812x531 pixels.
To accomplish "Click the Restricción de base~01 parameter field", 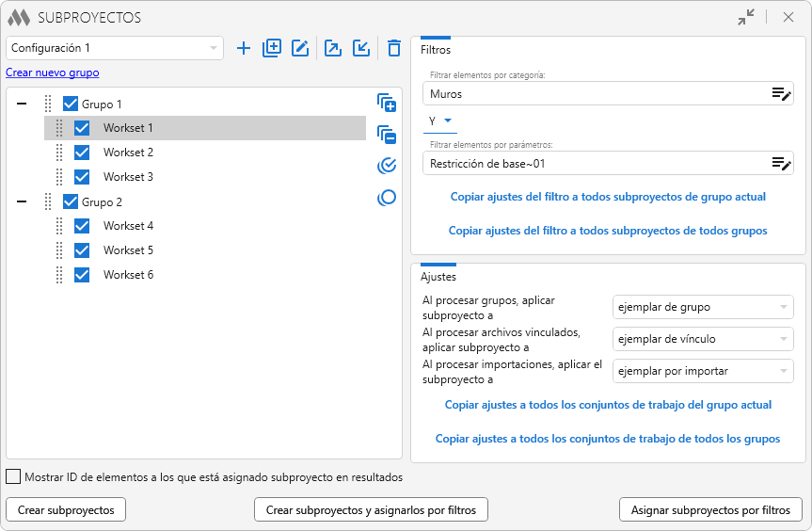I will tap(593, 164).
